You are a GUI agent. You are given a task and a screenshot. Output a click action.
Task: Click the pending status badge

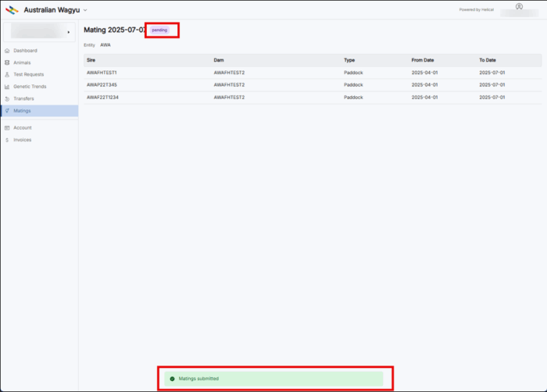pos(159,30)
